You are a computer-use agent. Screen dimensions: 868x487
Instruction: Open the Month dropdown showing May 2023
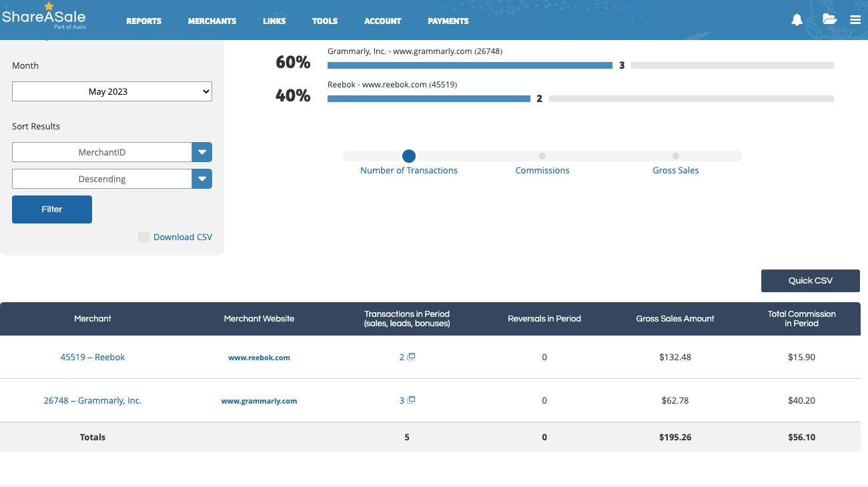[112, 91]
